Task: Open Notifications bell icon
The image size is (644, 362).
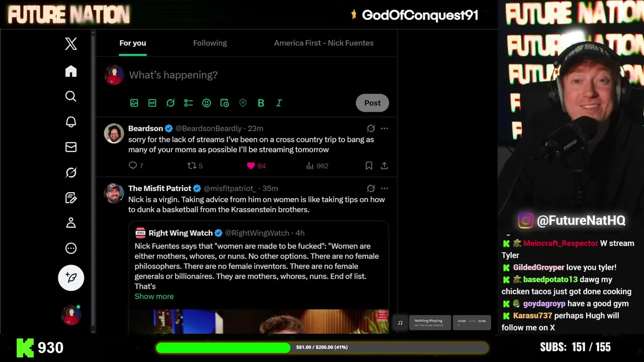Action: point(71,122)
